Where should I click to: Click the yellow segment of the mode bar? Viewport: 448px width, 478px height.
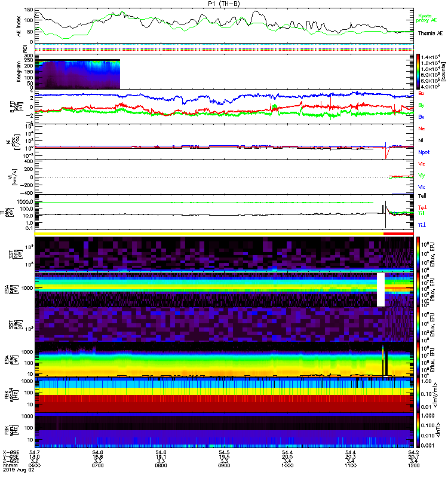(209, 234)
